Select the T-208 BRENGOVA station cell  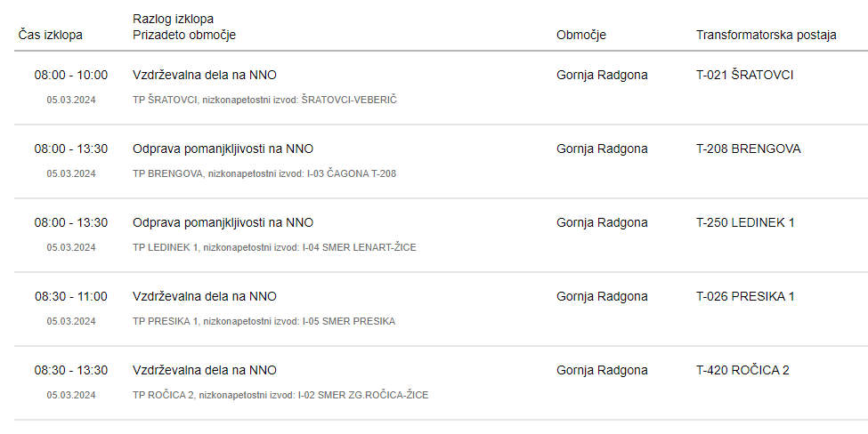[x=748, y=149]
